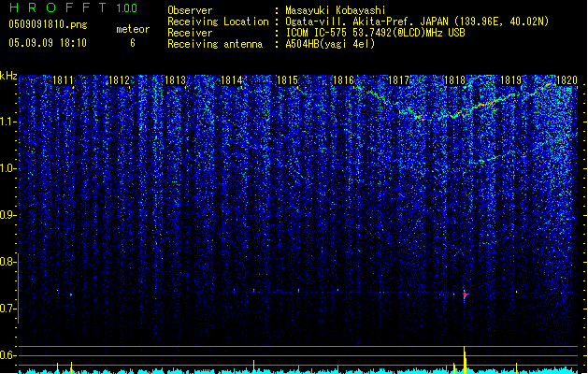Click the 1816 time marker

point(343,80)
